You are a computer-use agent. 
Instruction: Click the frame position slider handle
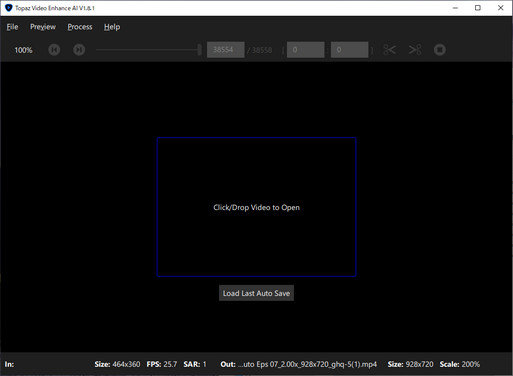coord(199,50)
